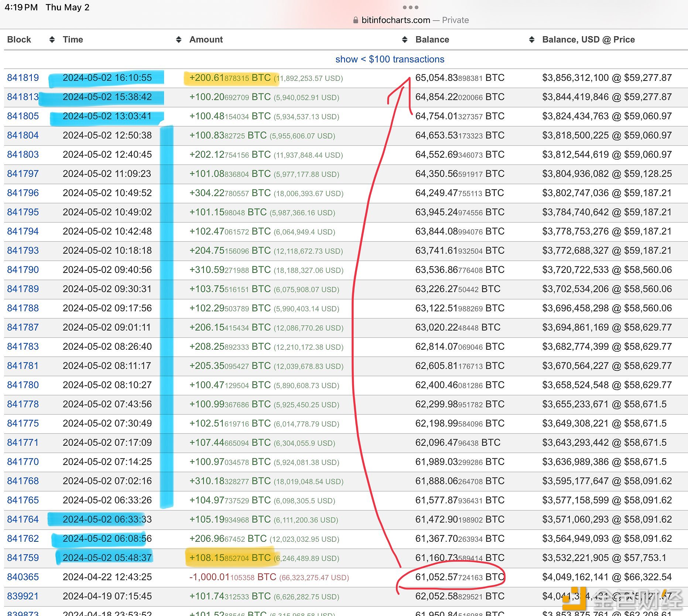Open block 841780 link

[23, 385]
